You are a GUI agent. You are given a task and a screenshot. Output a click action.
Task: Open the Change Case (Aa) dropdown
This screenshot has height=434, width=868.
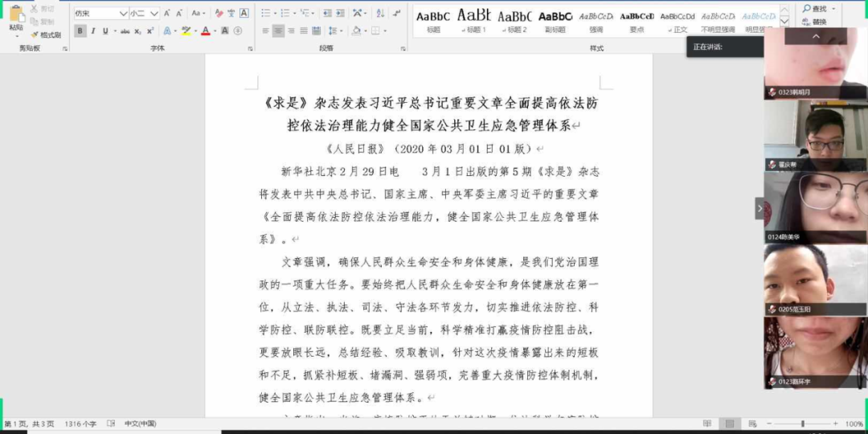click(199, 14)
